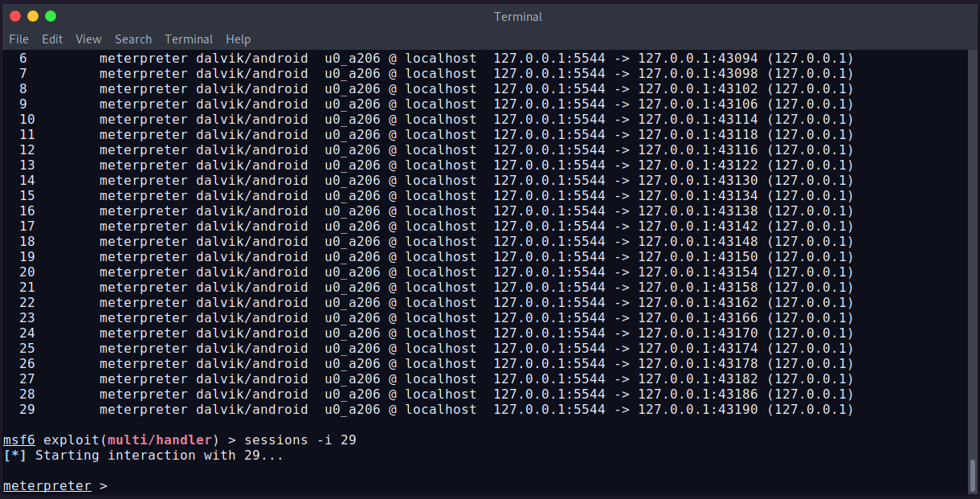Screen dimensions: 980x499
Task: Click session ID number 17
Action: [27, 226]
